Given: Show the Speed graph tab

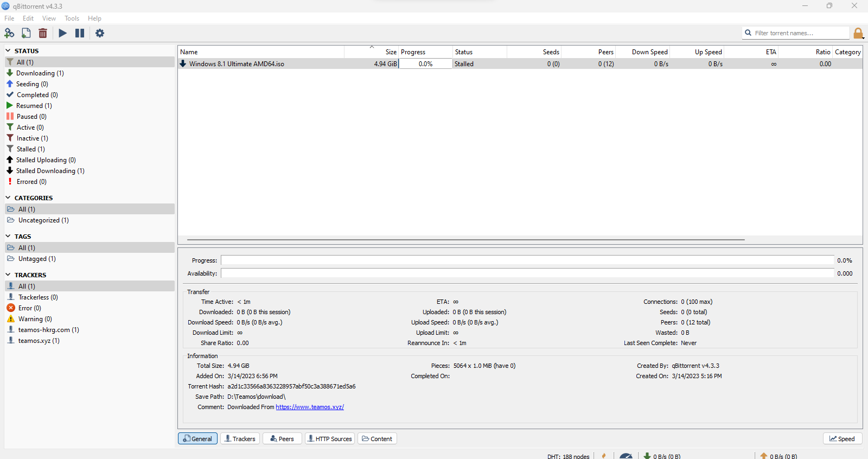Looking at the screenshot, I should pos(843,438).
